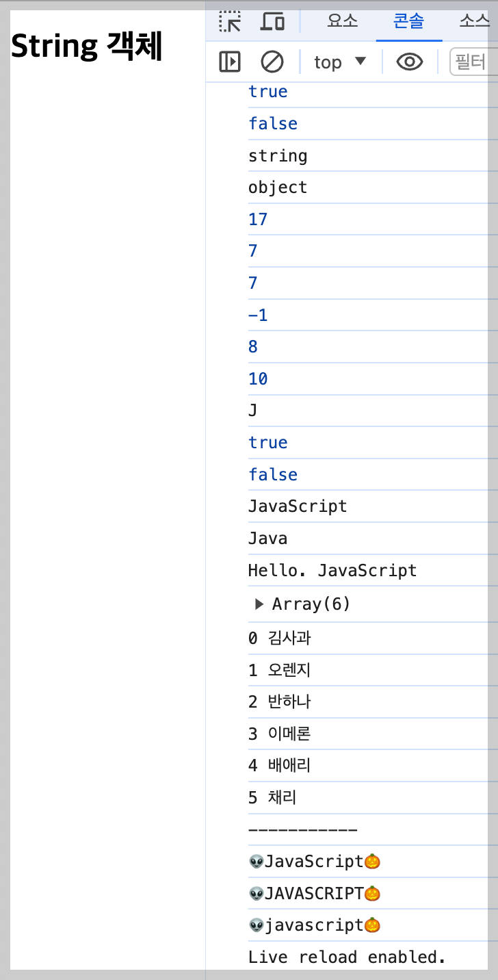The image size is (498, 980).
Task: Toggle the device toolbar icon
Action: click(x=273, y=22)
